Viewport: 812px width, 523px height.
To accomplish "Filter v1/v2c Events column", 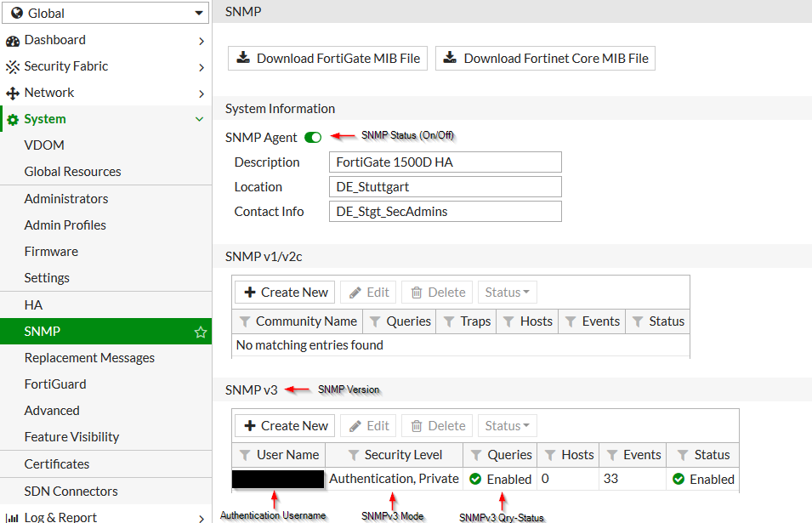I will tap(571, 322).
